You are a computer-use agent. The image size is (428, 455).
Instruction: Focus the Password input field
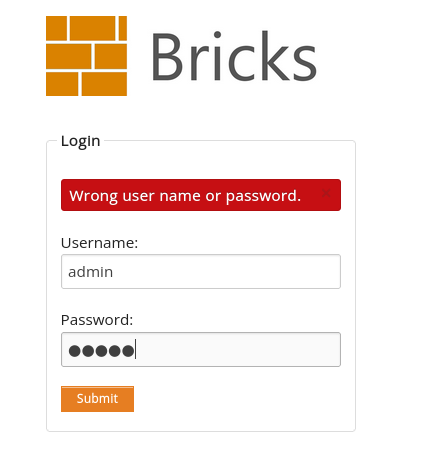point(201,349)
